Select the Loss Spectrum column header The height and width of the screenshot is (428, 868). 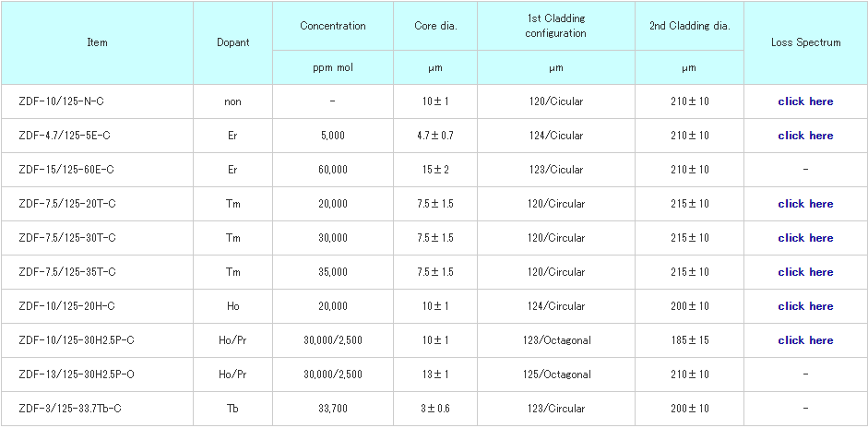pos(805,43)
